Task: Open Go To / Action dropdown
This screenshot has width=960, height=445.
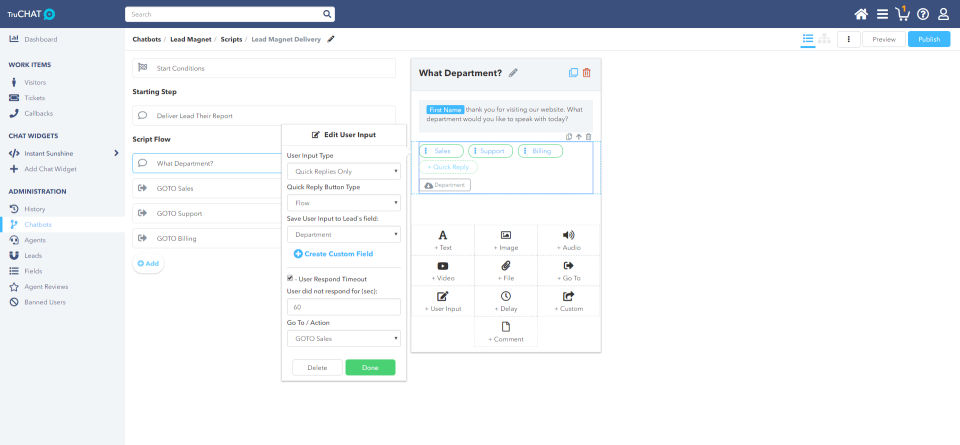Action: tap(343, 338)
